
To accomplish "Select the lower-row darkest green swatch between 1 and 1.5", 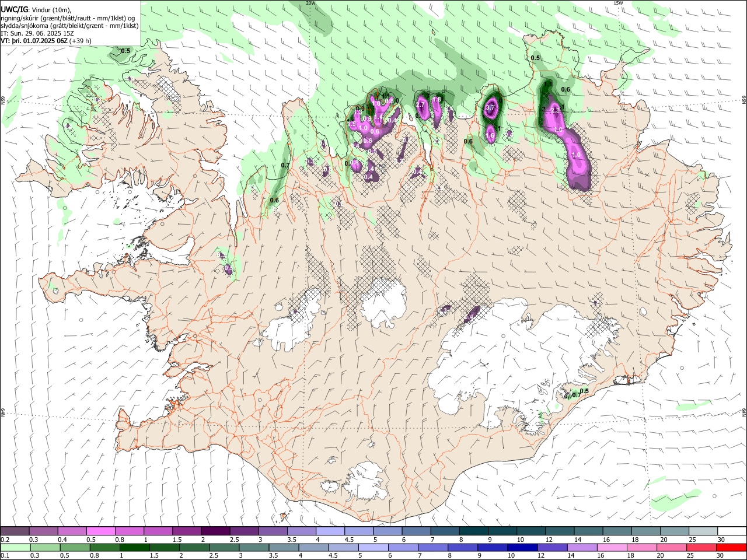I will pyautogui.click(x=135, y=547).
